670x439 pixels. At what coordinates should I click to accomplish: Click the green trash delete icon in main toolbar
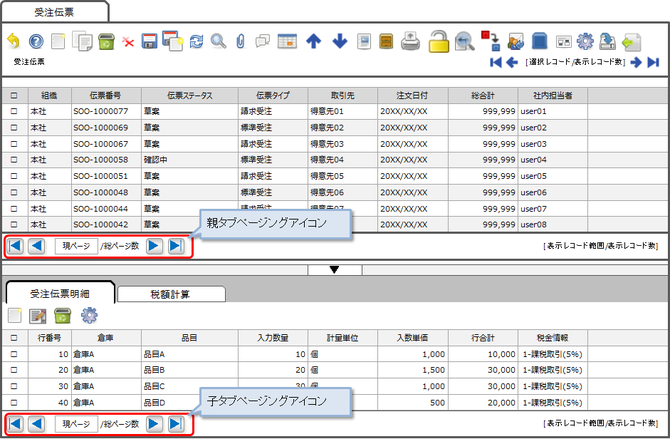coord(106,42)
